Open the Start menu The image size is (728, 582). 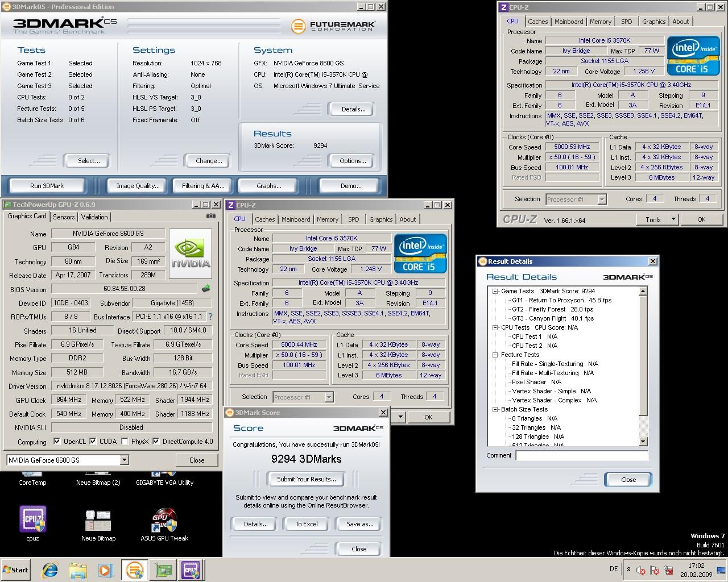click(x=15, y=570)
